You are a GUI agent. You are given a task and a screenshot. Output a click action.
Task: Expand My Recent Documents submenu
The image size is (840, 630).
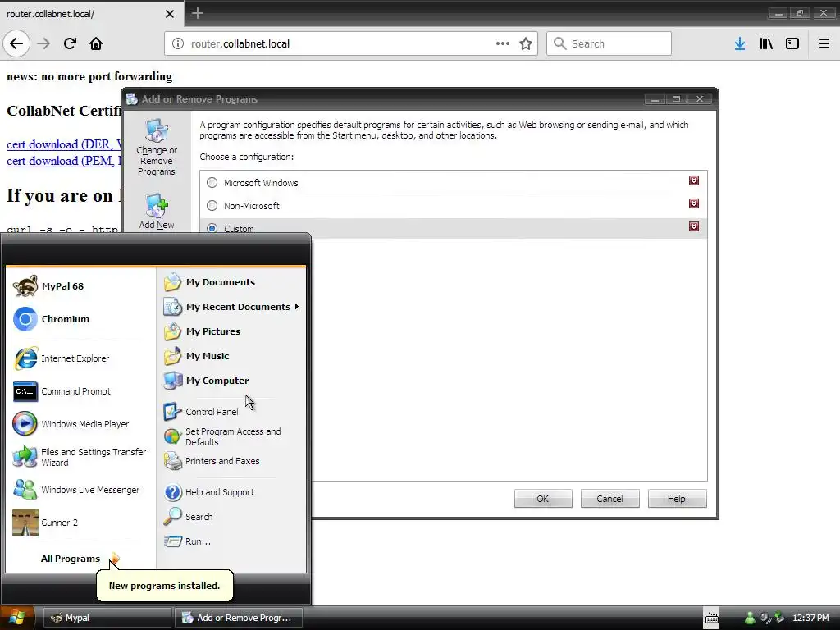pyautogui.click(x=231, y=307)
